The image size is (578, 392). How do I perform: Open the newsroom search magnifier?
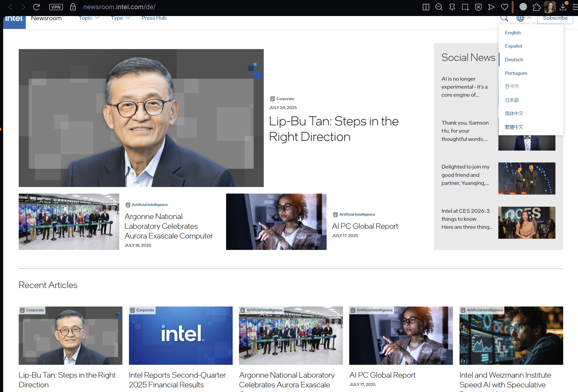(x=504, y=18)
